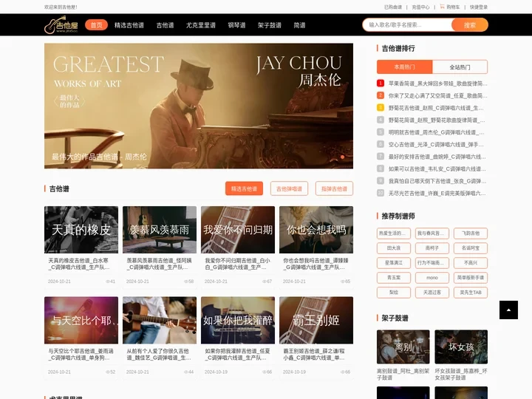Click the banner carousel orange dot
The width and height of the screenshot is (532, 399).
(x=343, y=157)
